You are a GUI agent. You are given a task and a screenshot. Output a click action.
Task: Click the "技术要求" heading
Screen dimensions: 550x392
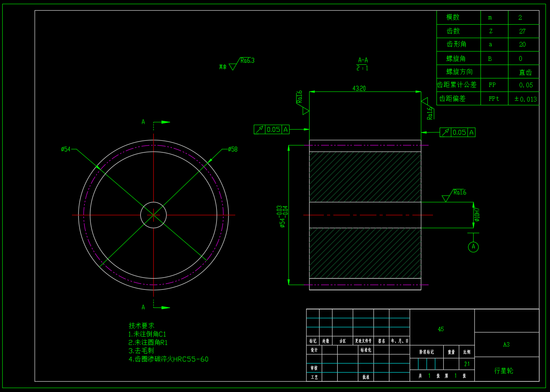(x=142, y=326)
